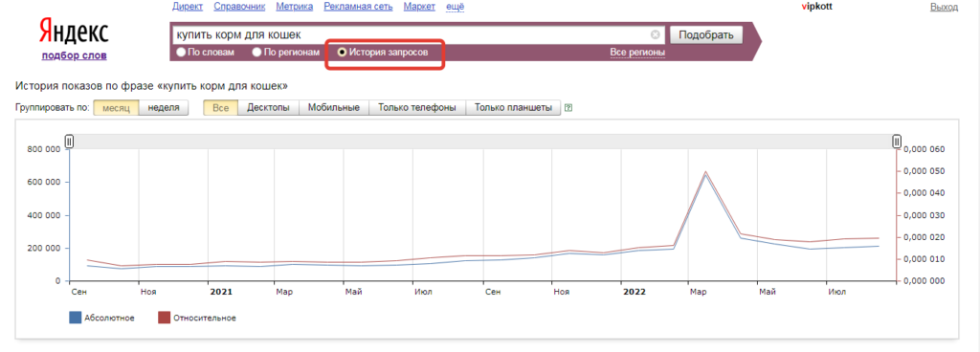Switch to the Десктопы tab

tap(268, 108)
